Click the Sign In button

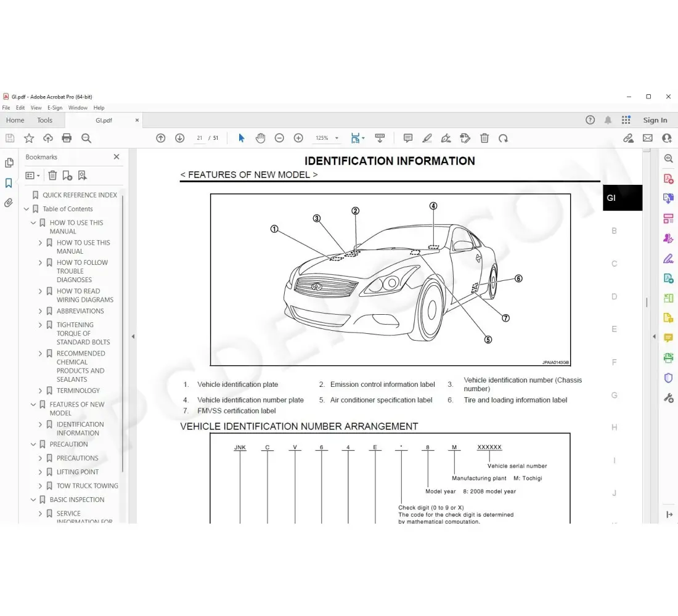click(x=655, y=120)
